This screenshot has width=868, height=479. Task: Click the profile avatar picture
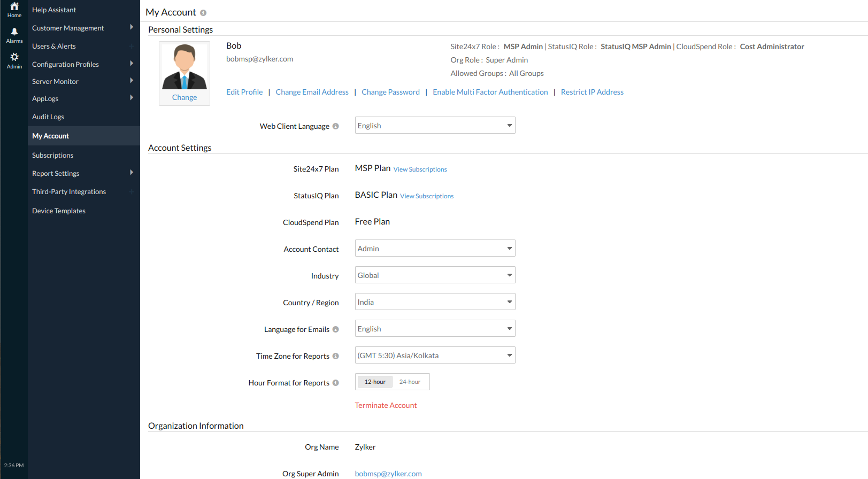[x=185, y=67]
